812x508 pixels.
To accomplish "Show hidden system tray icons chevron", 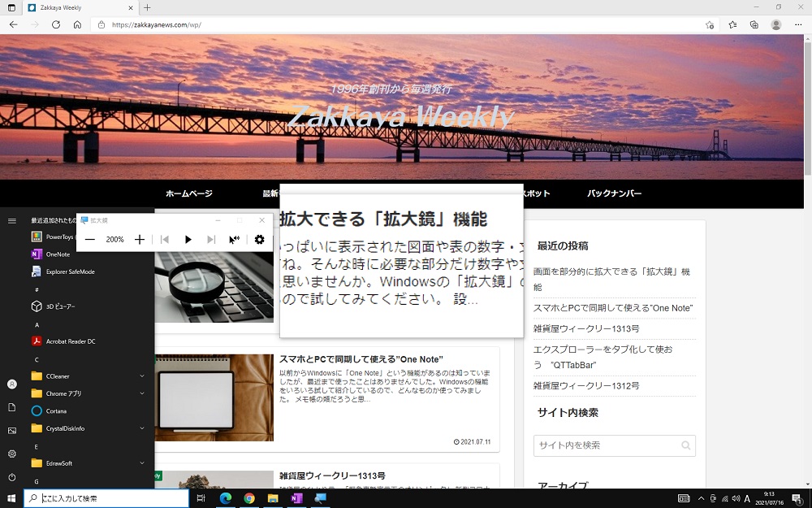I will click(x=702, y=498).
